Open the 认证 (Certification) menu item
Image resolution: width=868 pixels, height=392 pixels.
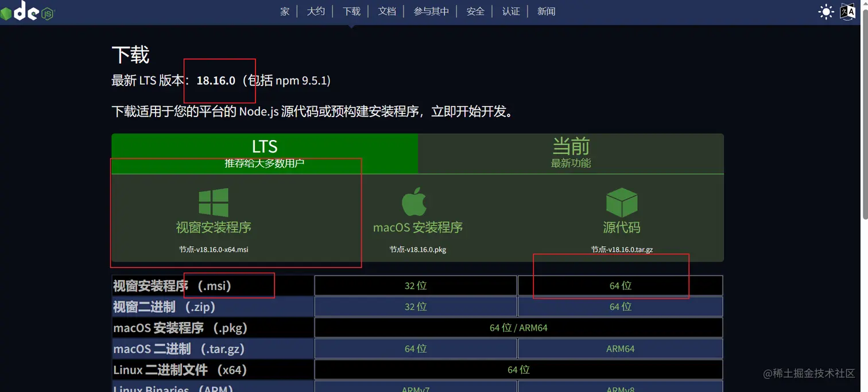(511, 11)
